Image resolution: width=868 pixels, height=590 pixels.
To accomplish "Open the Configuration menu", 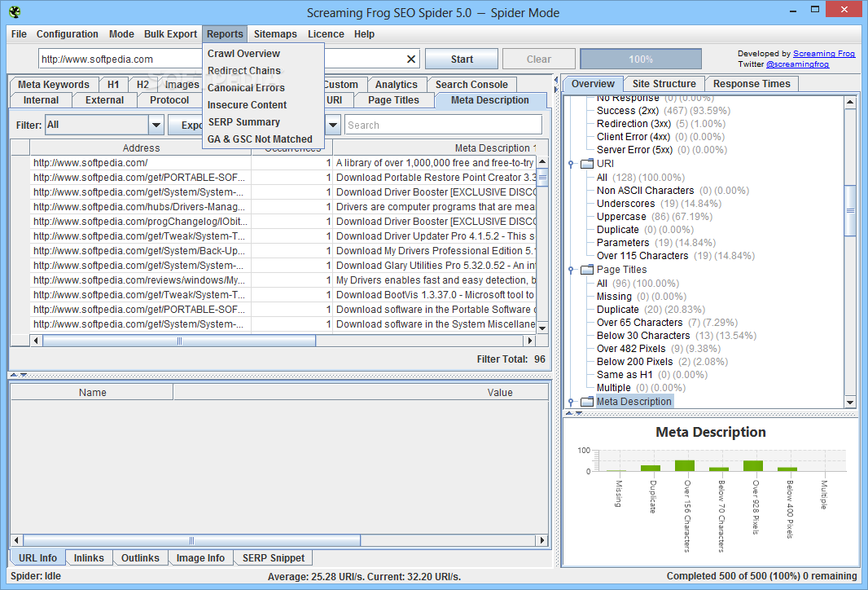I will point(67,33).
